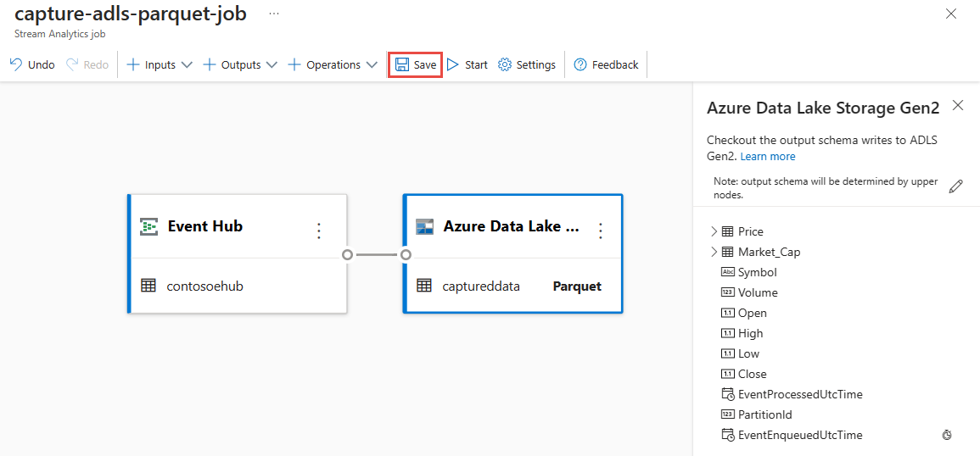Click the EventProcessedUtcTime datetime icon
980x456 pixels.
(x=728, y=394)
